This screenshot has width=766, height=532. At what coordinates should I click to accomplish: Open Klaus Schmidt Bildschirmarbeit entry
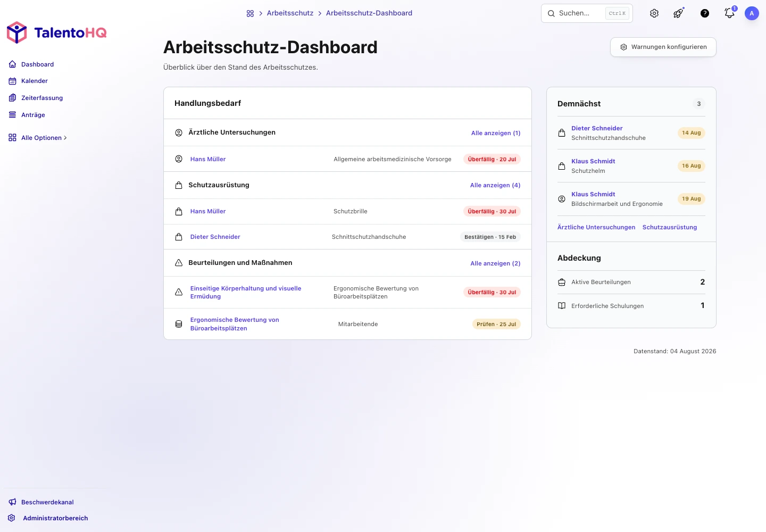[593, 194]
